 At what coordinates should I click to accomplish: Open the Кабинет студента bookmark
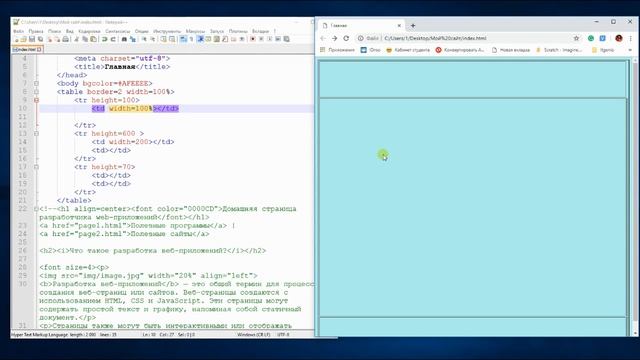(408, 50)
